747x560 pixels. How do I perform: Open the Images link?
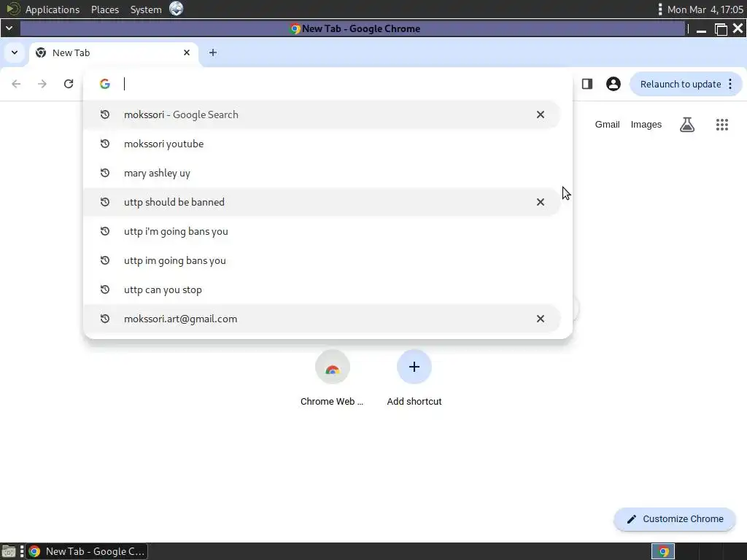646,124
